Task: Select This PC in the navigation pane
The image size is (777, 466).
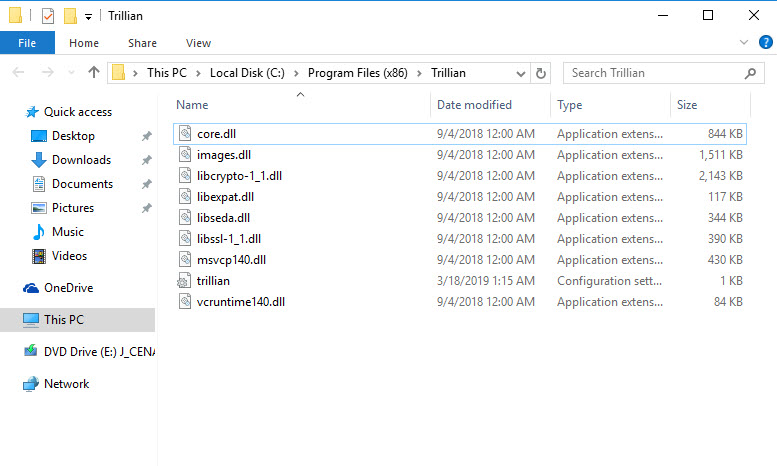Action: 77,320
